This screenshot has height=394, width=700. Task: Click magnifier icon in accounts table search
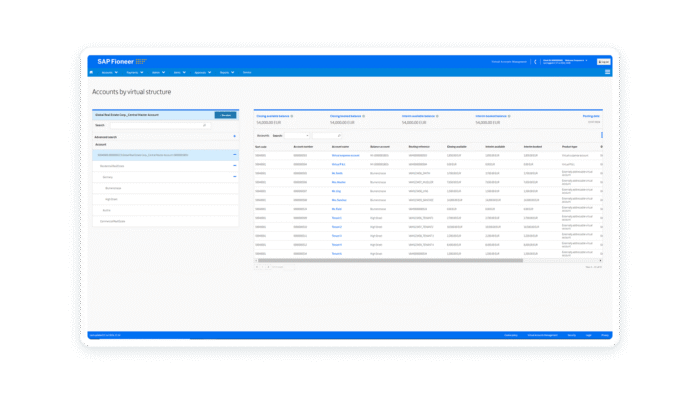pyautogui.click(x=339, y=136)
